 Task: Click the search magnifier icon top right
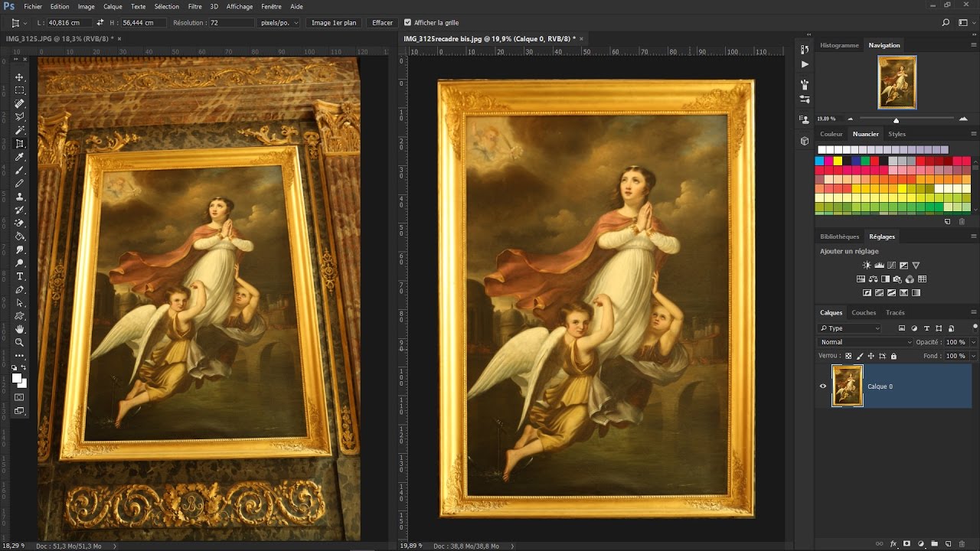[x=946, y=23]
